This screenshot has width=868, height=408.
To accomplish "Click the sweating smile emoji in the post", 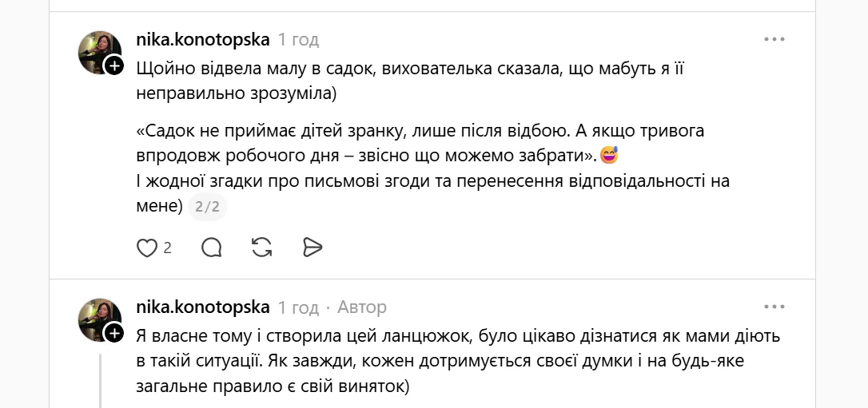I will 609,153.
